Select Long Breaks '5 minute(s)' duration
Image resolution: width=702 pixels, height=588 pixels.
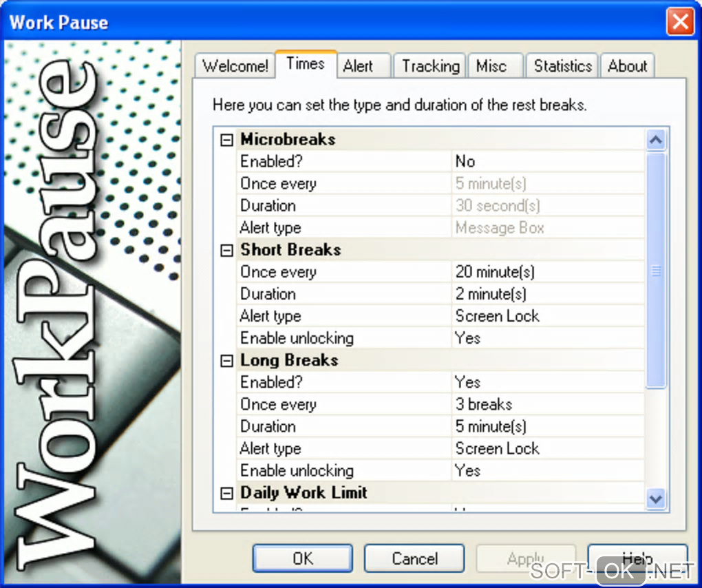[548, 426]
